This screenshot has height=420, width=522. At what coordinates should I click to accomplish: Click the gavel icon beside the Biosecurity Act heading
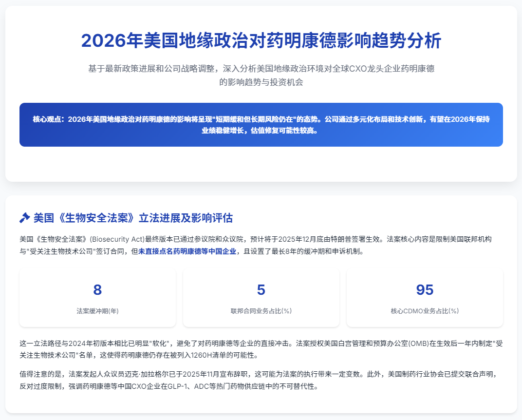coord(25,218)
